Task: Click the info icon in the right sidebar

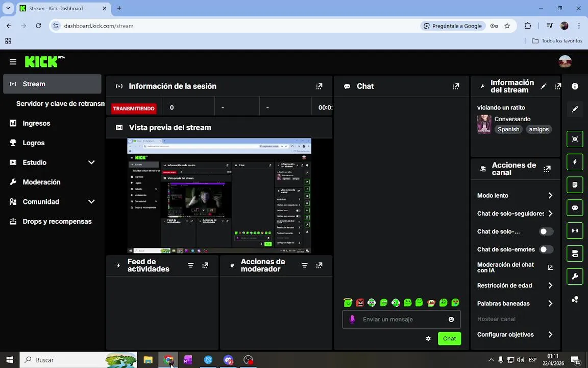Action: 575,86
